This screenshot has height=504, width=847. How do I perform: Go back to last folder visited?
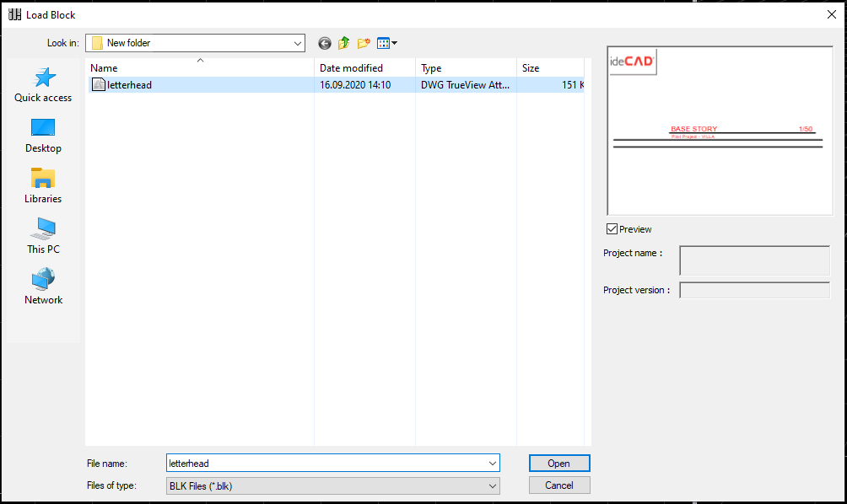325,43
